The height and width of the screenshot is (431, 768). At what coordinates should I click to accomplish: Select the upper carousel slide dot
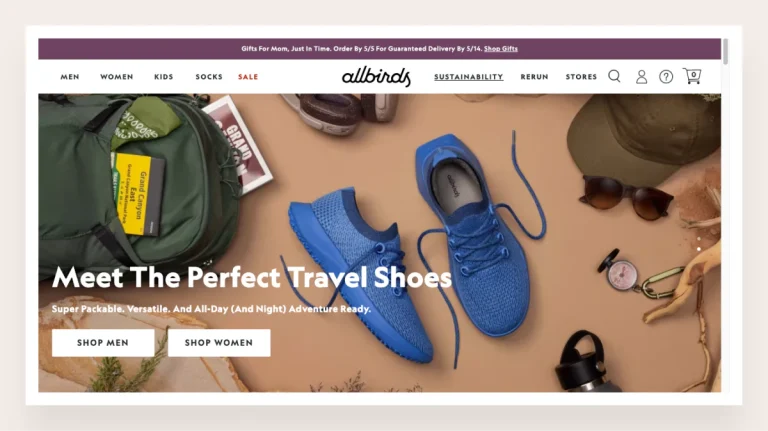(x=699, y=239)
